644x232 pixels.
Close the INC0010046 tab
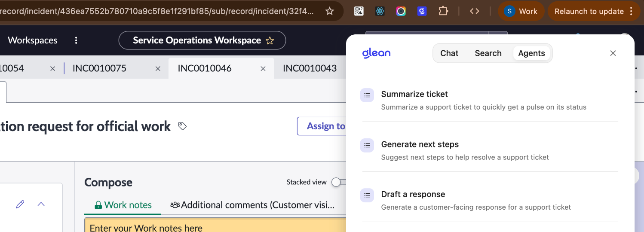point(263,69)
